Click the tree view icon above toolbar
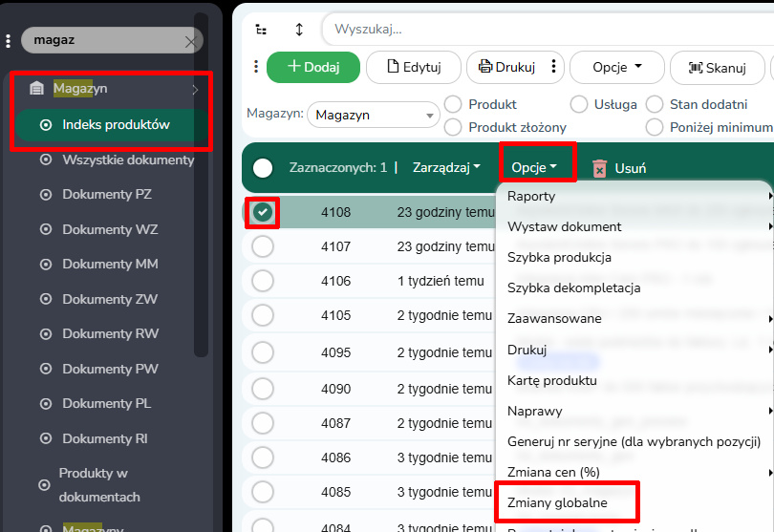774x532 pixels. tap(261, 30)
